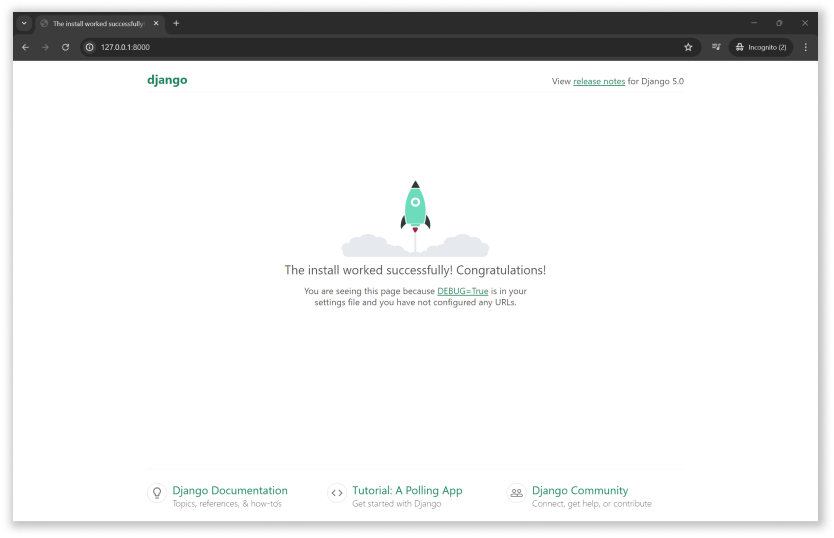The image size is (834, 538).
Task: Open the tab search dropdown arrow
Action: 24,23
